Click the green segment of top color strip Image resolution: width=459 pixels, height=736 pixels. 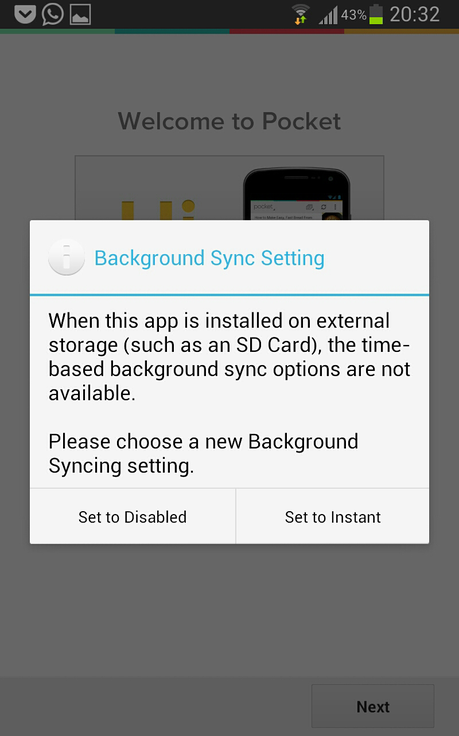(57, 31)
